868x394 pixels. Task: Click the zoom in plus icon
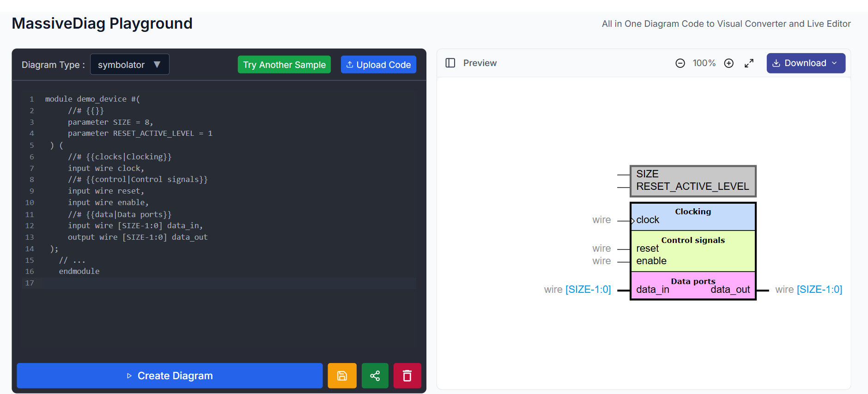728,63
